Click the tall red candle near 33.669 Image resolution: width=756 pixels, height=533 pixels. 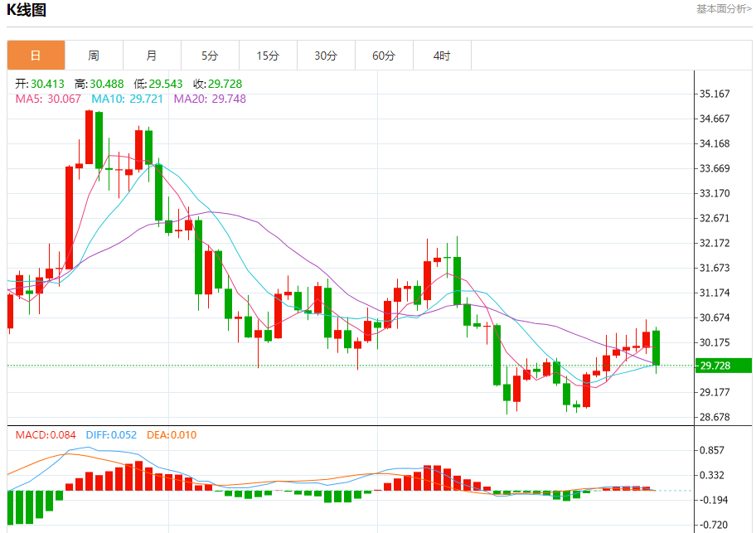point(70,217)
